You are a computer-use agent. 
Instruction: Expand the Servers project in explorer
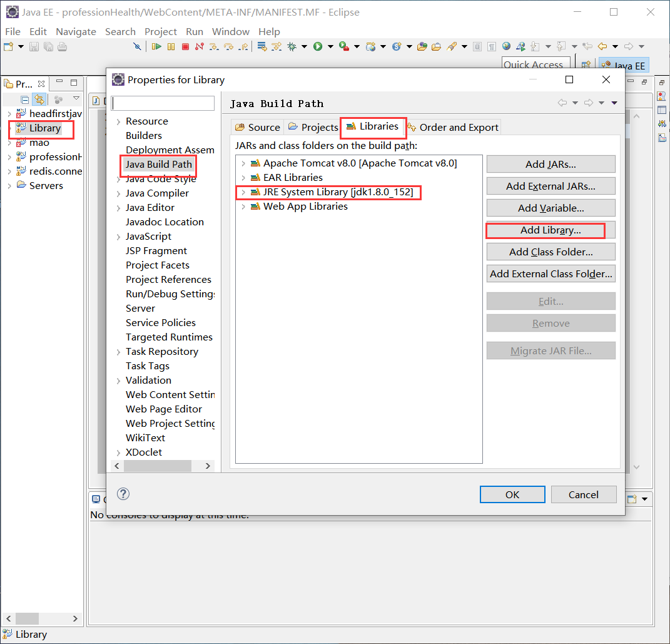[9, 186]
